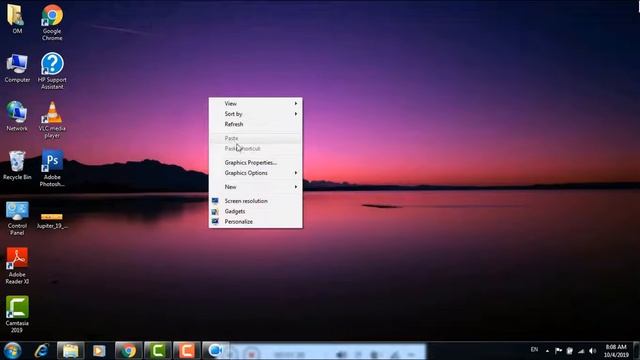Select the Computer desktop icon
Viewport: 640px width, 360px height.
(17, 68)
